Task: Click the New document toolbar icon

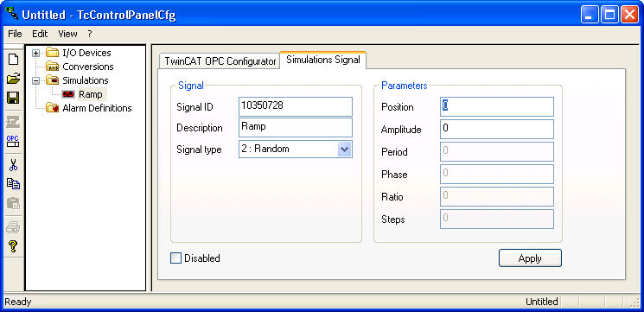Action: pyautogui.click(x=14, y=59)
